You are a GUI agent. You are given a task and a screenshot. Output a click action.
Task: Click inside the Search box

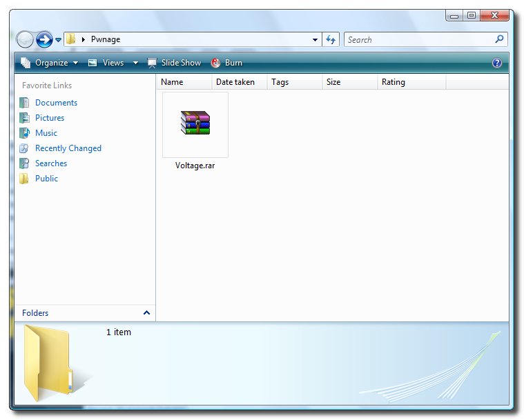(418, 40)
